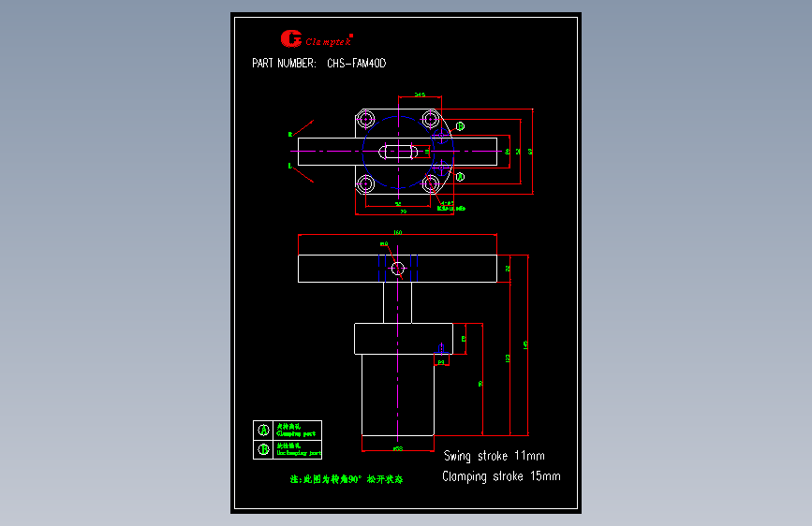This screenshot has height=526, width=812.
Task: Click the circled A balloon in the top view
Action: (460, 177)
